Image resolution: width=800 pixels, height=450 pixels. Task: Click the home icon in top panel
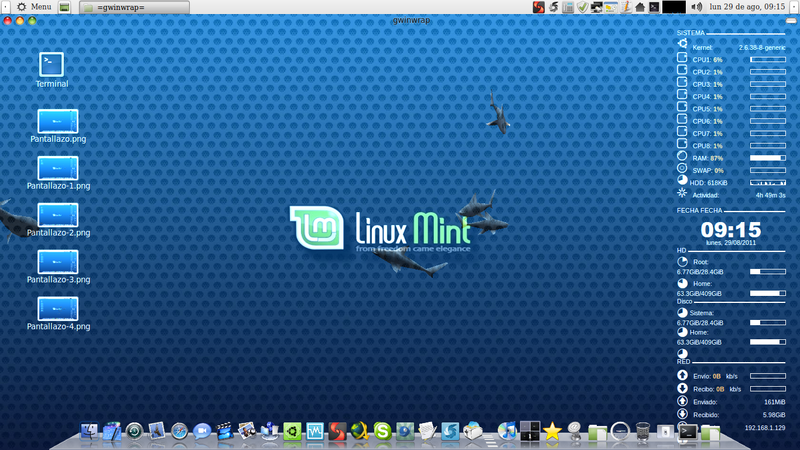(x=639, y=7)
